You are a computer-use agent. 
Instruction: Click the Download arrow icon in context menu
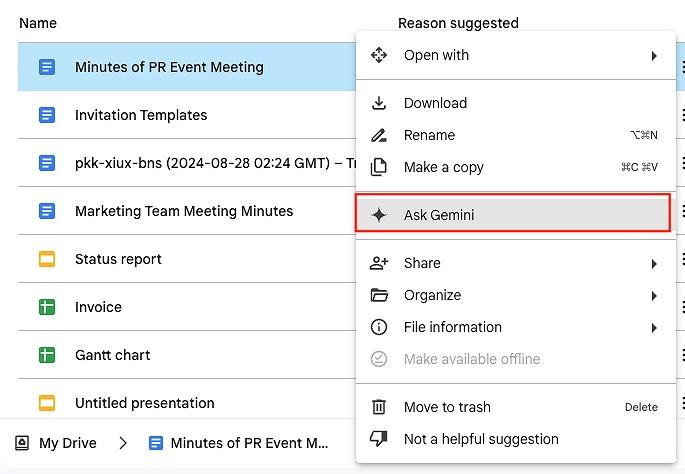click(x=379, y=103)
